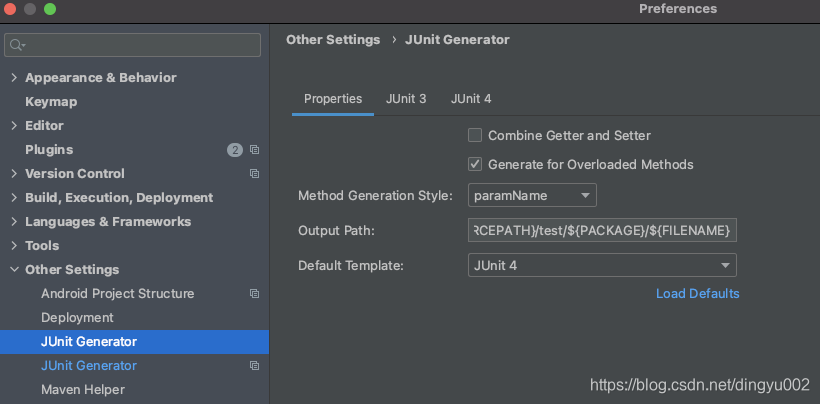The width and height of the screenshot is (820, 404).
Task: Switch to the JUnit 3 tab
Action: pyautogui.click(x=406, y=99)
